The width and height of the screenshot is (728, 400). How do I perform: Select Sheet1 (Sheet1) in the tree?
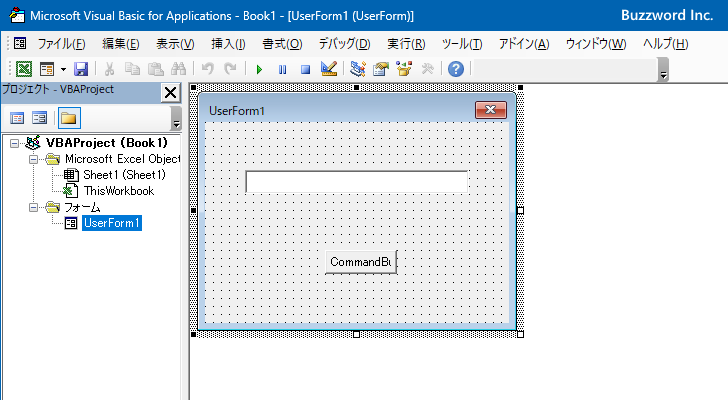coord(124,175)
